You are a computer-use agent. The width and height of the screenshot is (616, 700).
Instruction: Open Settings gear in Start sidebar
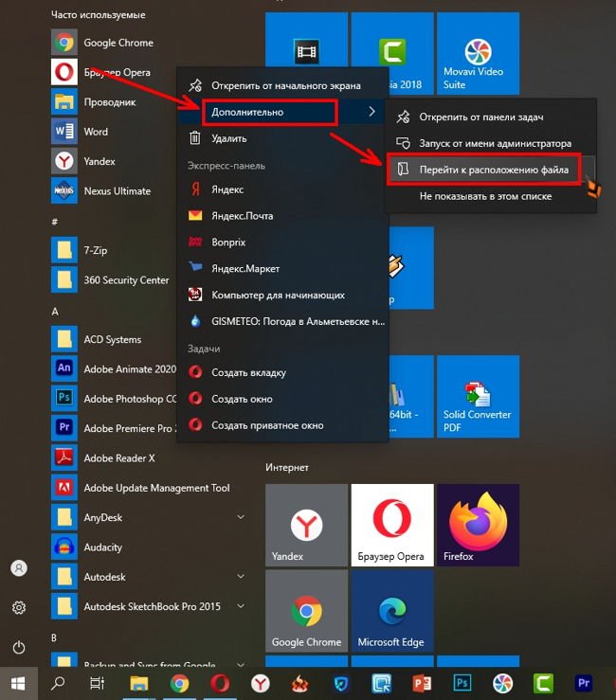coord(19,607)
